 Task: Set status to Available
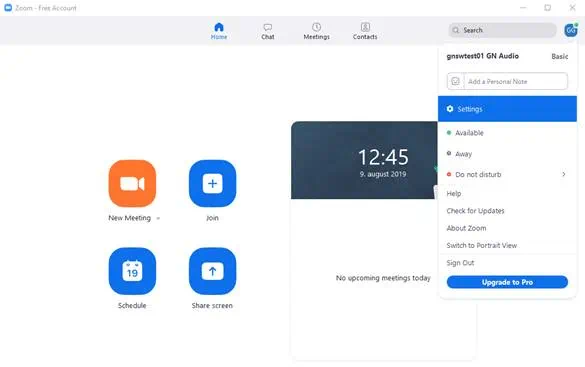[507, 133]
